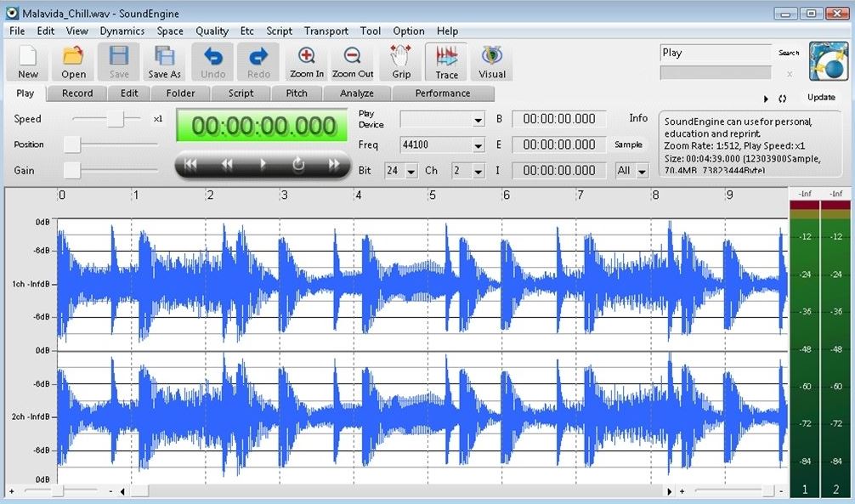Select the Grip hand tool
This screenshot has height=504, width=855.
(x=401, y=62)
